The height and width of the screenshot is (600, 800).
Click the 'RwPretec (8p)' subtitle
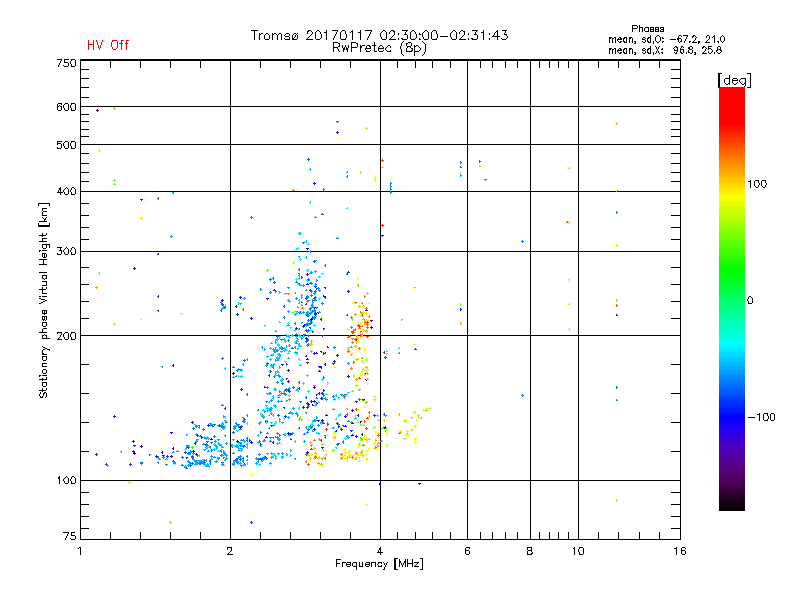pyautogui.click(x=379, y=48)
